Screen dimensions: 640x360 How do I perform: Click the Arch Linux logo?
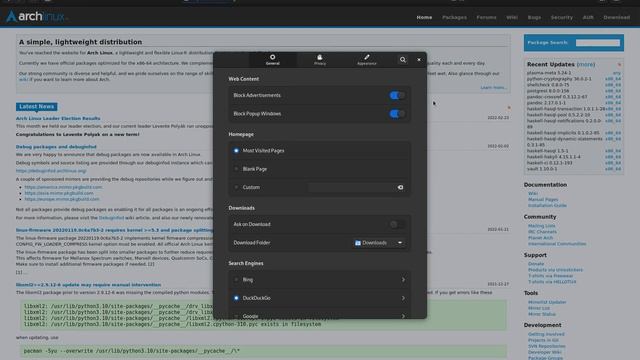click(36, 17)
